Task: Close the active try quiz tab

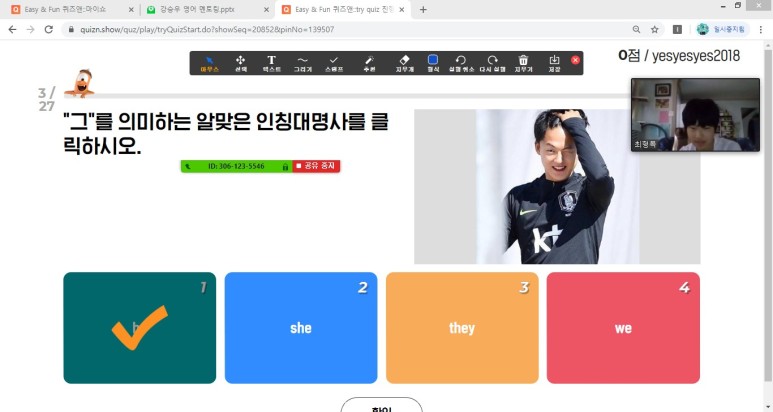Action: 402,10
